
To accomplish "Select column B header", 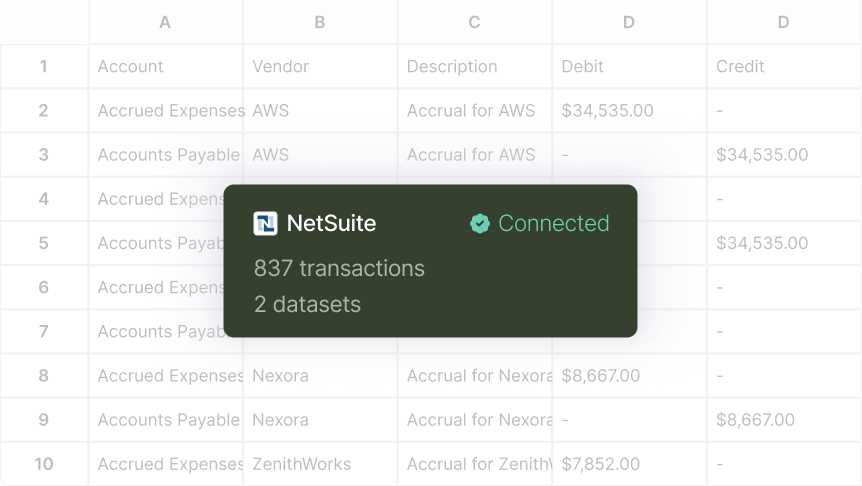I will tap(320, 22).
